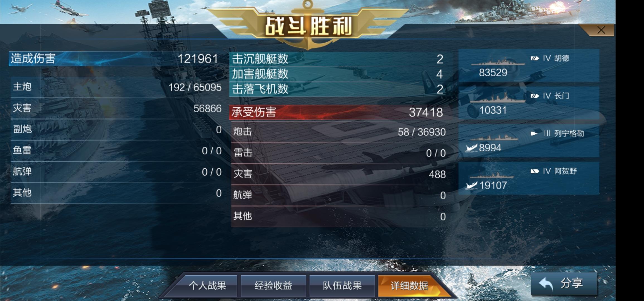644x301 pixels.
Task: Click the 击沉舰艇数 ships sunk row
Action: 338,59
